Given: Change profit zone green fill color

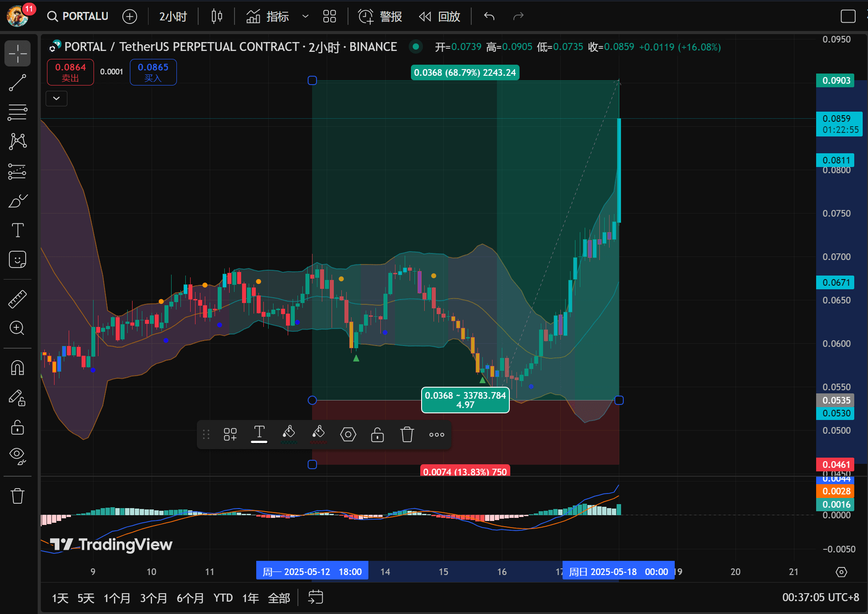Looking at the screenshot, I should pyautogui.click(x=289, y=435).
